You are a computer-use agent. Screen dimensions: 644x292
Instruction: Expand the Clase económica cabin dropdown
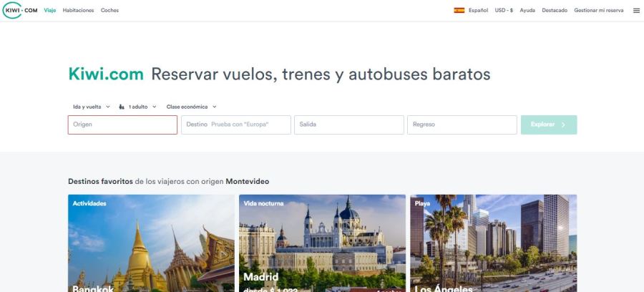[x=191, y=107]
